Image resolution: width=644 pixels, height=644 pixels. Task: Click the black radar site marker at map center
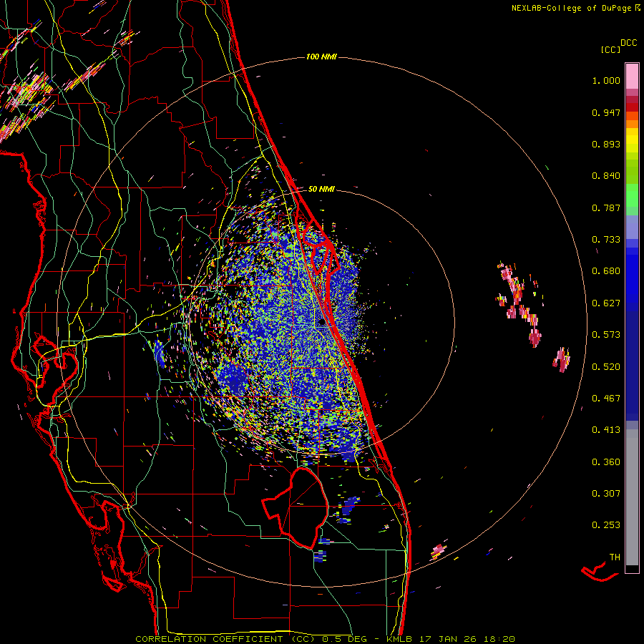coord(321,323)
